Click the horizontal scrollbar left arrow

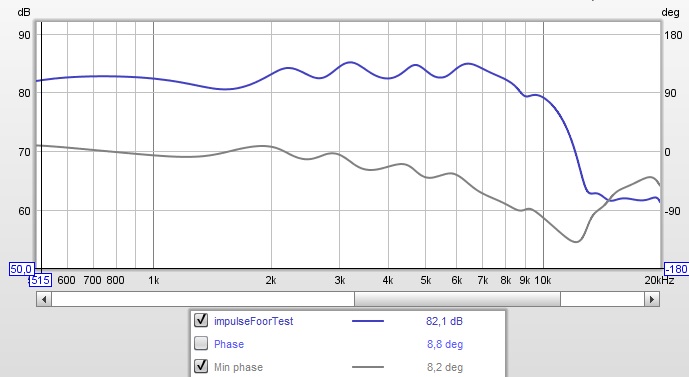click(x=44, y=299)
